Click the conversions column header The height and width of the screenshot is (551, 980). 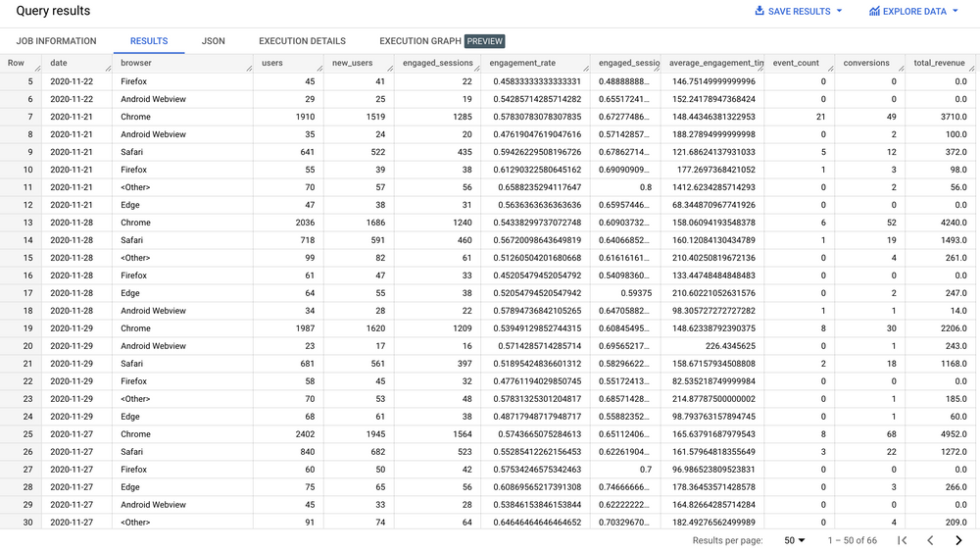[866, 63]
